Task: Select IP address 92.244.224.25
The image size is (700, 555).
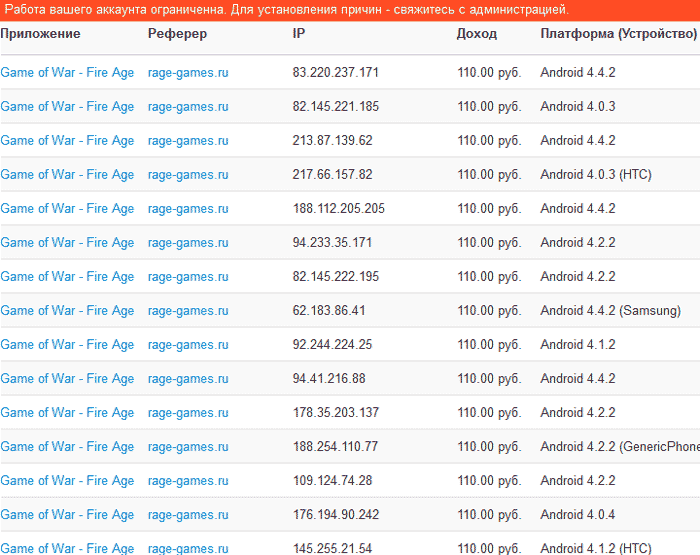Action: click(x=332, y=344)
